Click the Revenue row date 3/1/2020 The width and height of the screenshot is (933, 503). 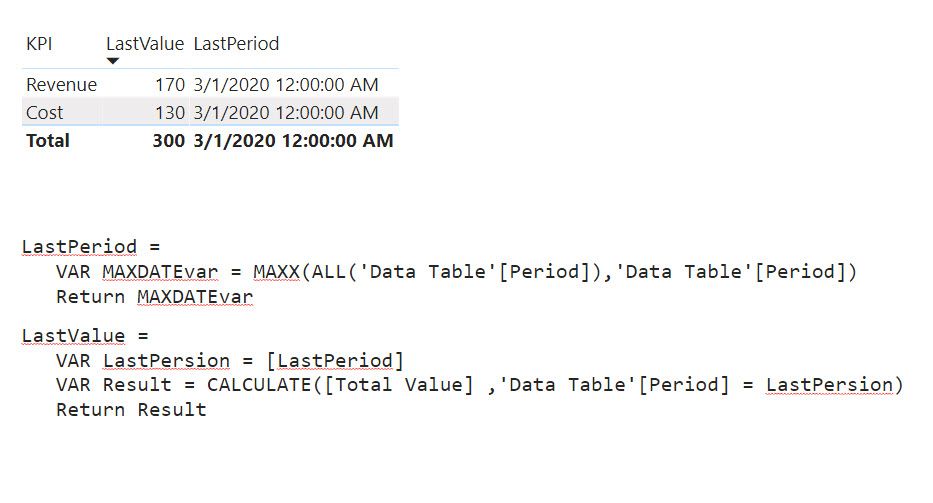286,85
